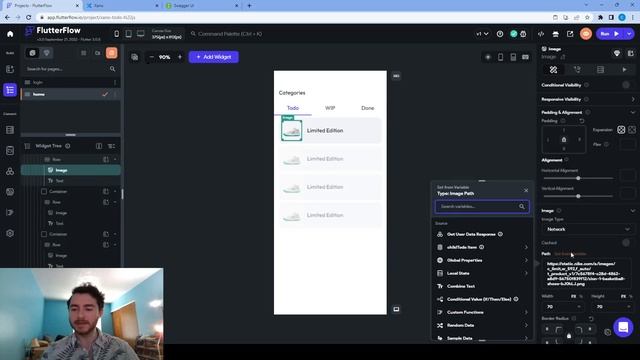The height and width of the screenshot is (360, 640).
Task: Switch to the Done tab in preview
Action: pos(367,108)
